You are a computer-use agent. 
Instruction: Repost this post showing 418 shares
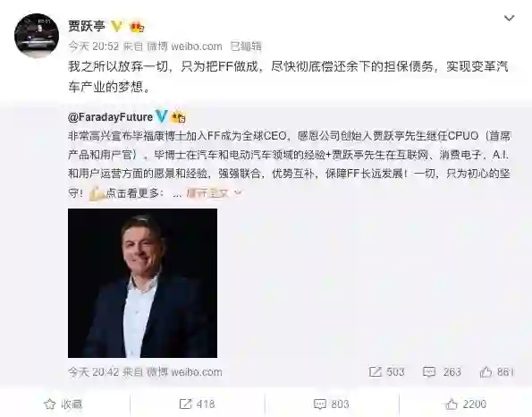pyautogui.click(x=197, y=404)
